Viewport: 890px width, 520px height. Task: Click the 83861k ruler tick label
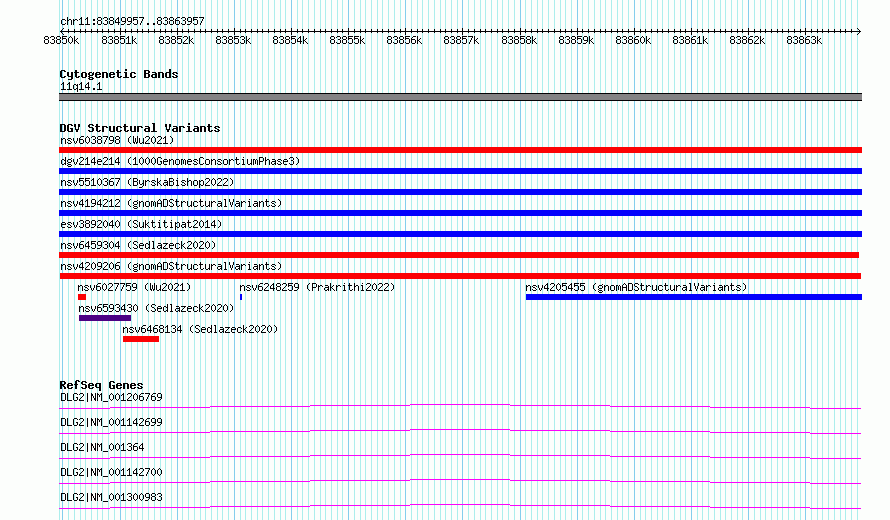pyautogui.click(x=690, y=40)
